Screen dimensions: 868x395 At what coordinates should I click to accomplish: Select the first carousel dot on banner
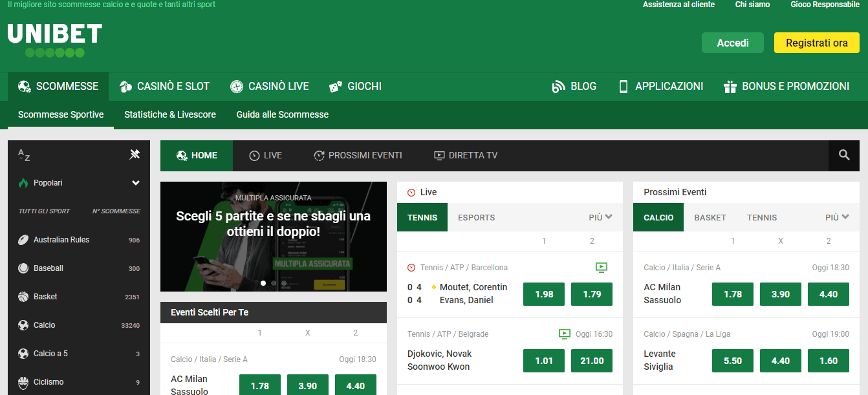click(x=263, y=283)
